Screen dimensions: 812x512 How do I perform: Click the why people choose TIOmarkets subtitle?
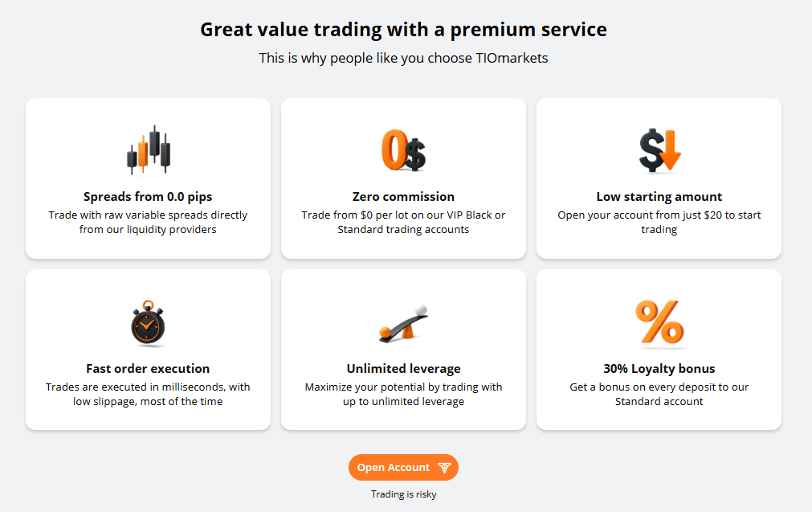(x=403, y=58)
